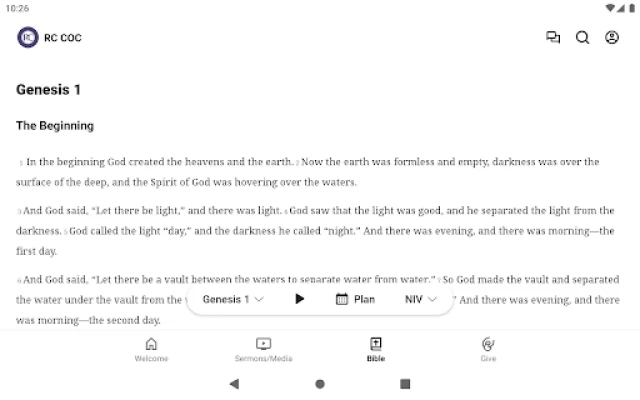Open the user profile icon
Screen dimensions: 640x400
tap(611, 38)
